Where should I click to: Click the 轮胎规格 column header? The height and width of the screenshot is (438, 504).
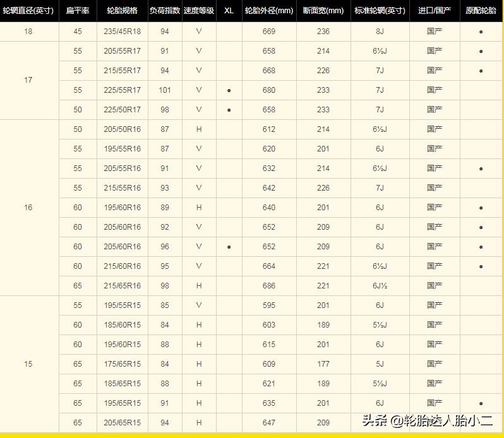(122, 11)
